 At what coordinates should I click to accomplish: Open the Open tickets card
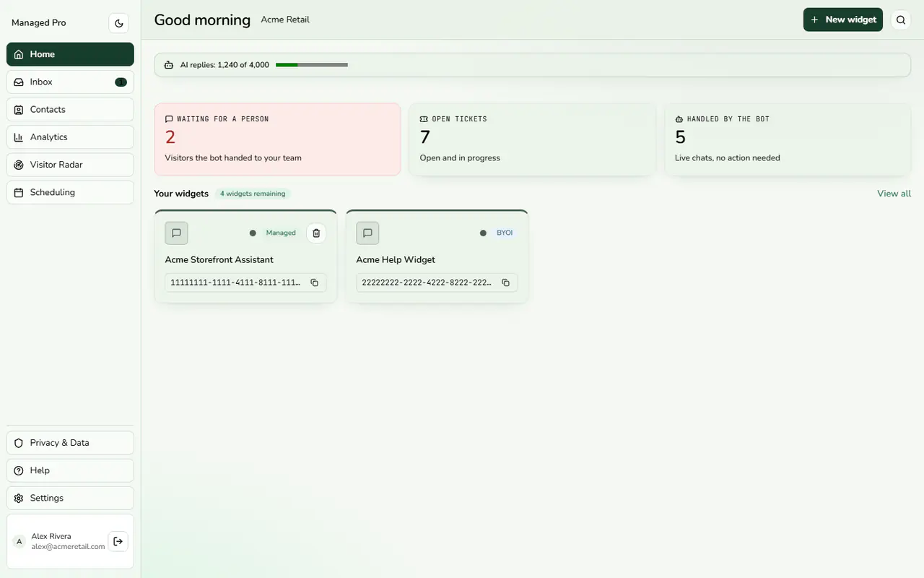(532, 139)
